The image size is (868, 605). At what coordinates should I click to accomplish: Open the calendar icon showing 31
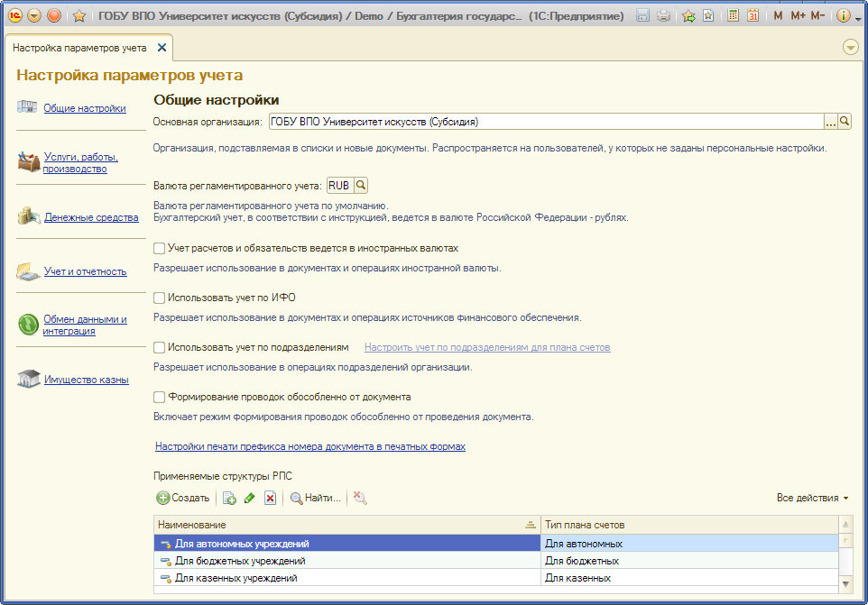tap(753, 15)
